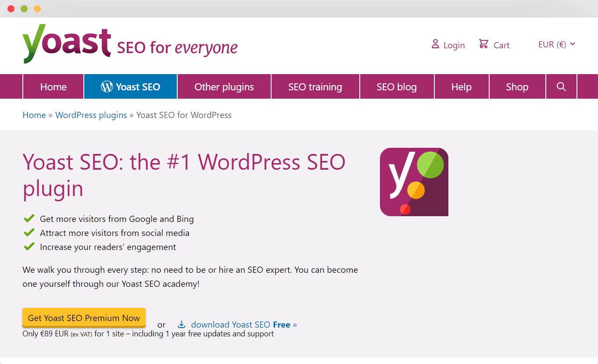Viewport: 598px width, 364px height.
Task: Open the EUR (€) currency dropdown
Action: click(x=557, y=44)
